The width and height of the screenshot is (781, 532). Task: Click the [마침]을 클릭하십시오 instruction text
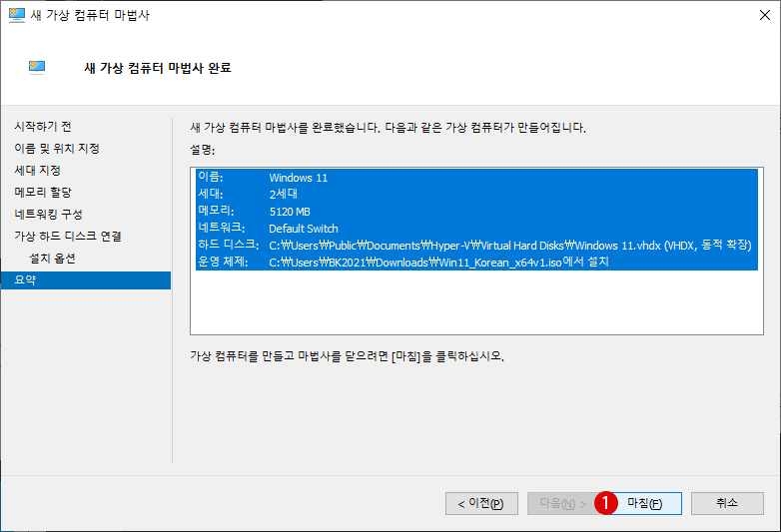348,356
